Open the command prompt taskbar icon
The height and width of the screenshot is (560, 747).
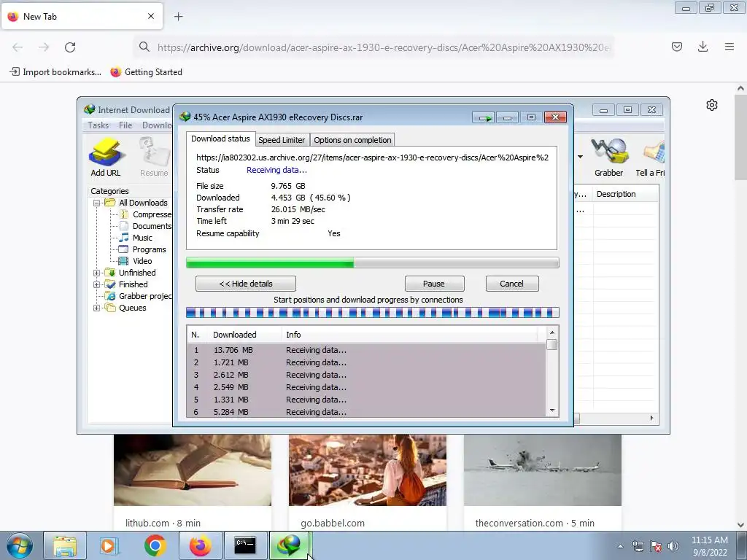pos(245,545)
